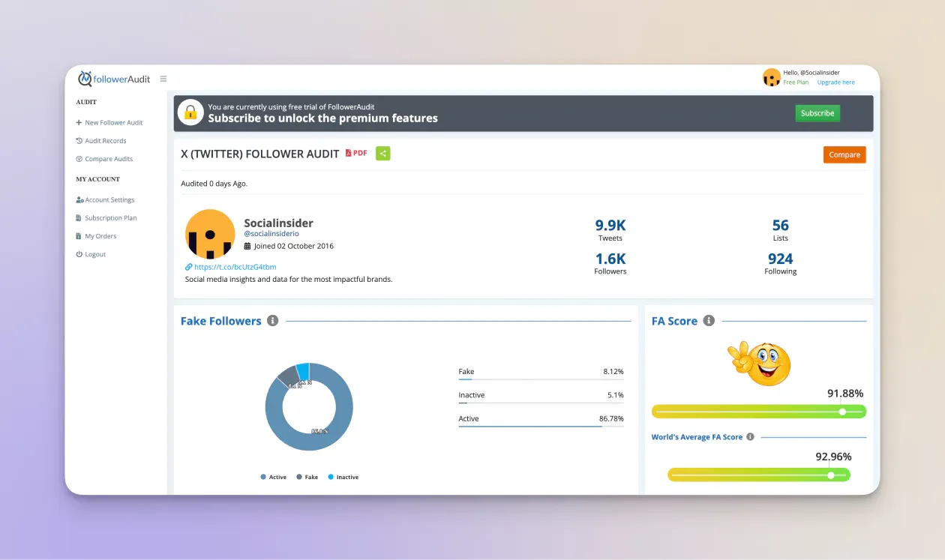Click the compare icon beside Compare Audits
Viewport: 945px width, 560px height.
[x=79, y=159]
